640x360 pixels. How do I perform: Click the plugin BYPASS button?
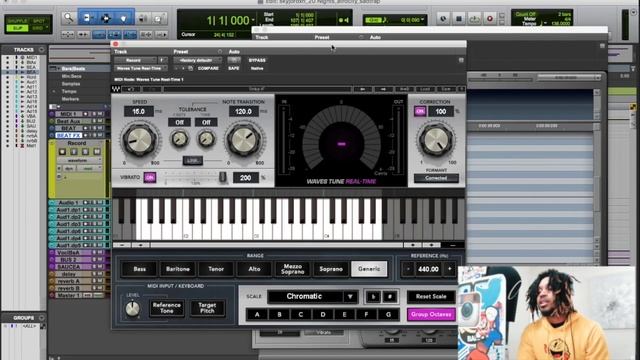[x=257, y=60]
